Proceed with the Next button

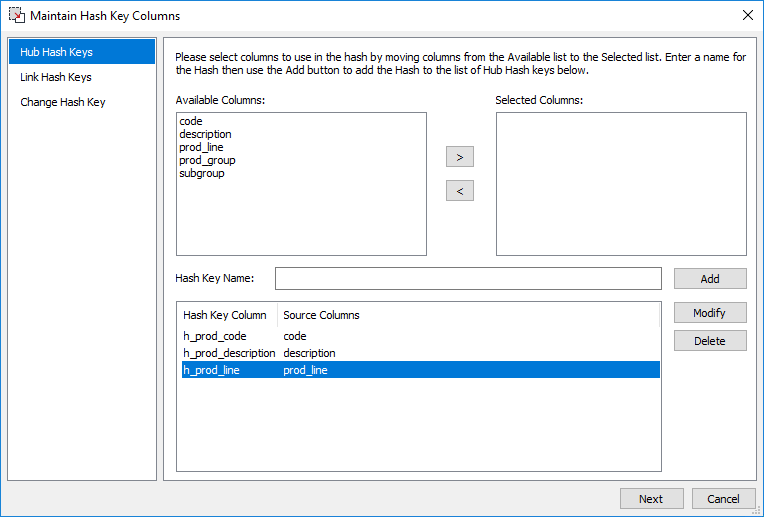pyautogui.click(x=651, y=499)
